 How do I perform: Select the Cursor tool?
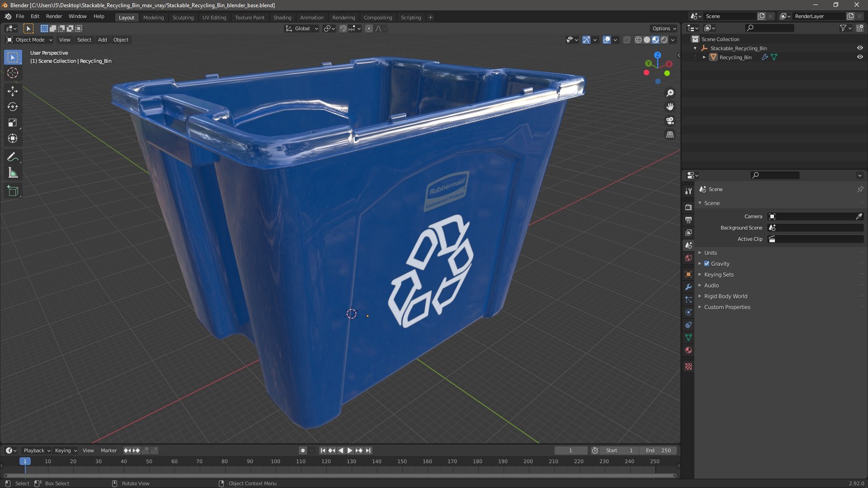(13, 73)
